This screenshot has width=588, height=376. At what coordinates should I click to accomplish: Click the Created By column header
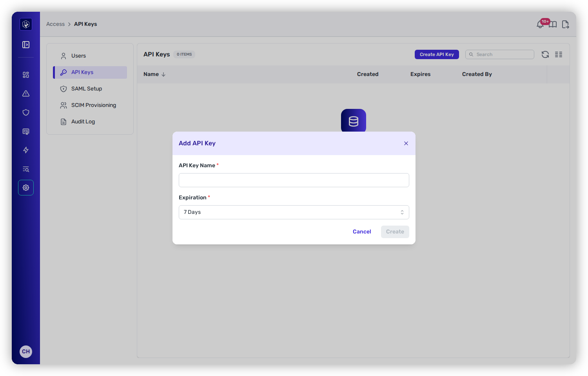click(477, 74)
